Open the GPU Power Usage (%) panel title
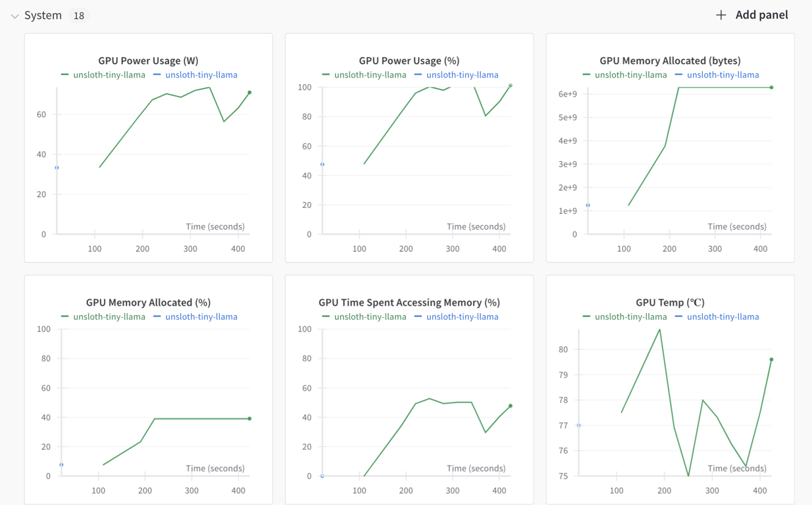This screenshot has height=505, width=812. (x=409, y=60)
